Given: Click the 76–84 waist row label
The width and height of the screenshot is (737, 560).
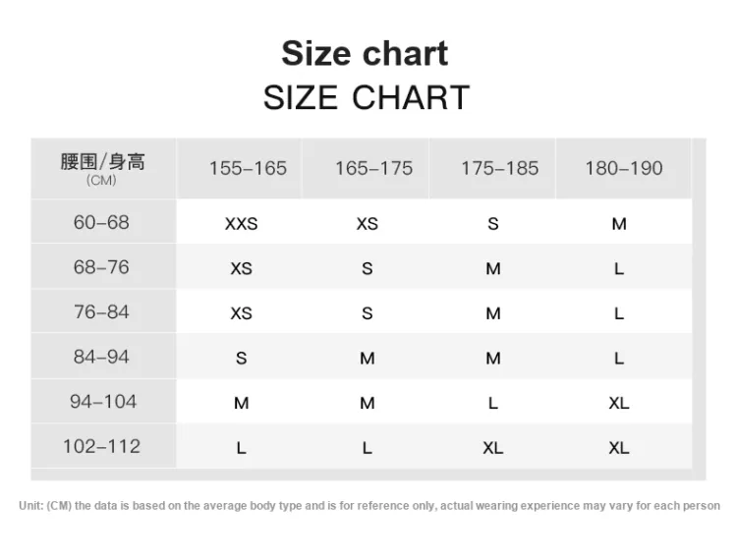Looking at the screenshot, I should (x=101, y=311).
